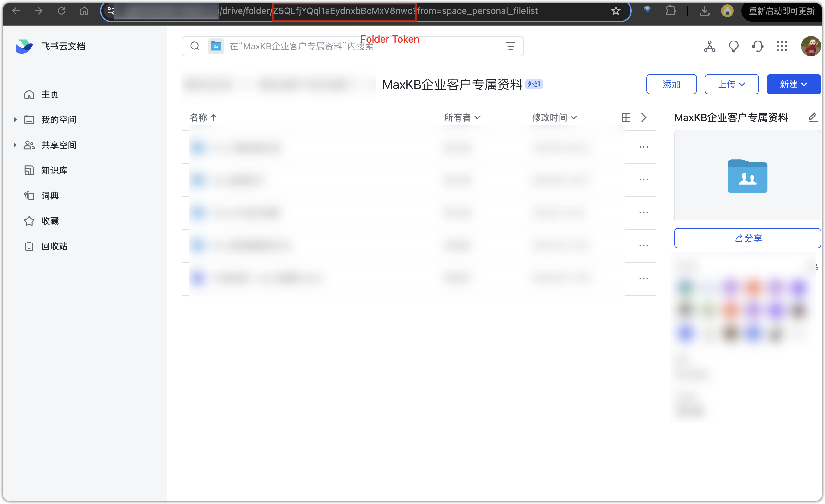This screenshot has height=504, width=825.
Task: Open the headset customer support icon
Action: 758,46
